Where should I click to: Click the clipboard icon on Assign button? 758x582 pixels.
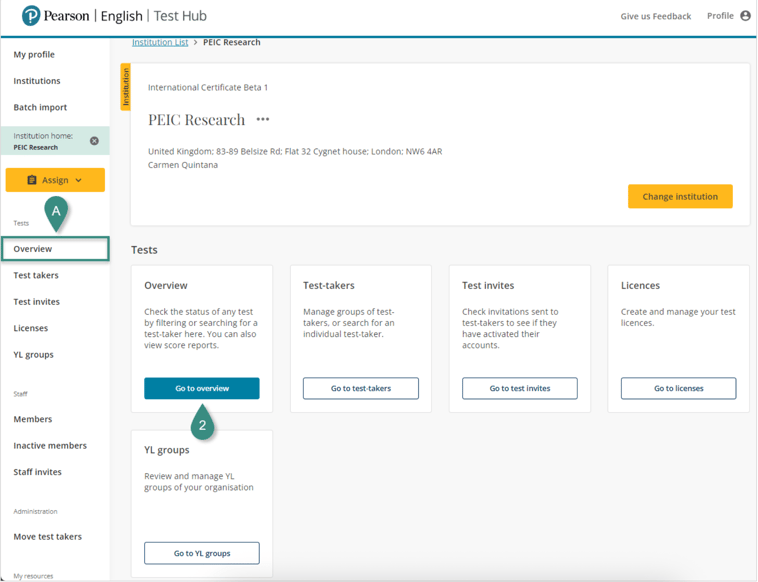(32, 180)
